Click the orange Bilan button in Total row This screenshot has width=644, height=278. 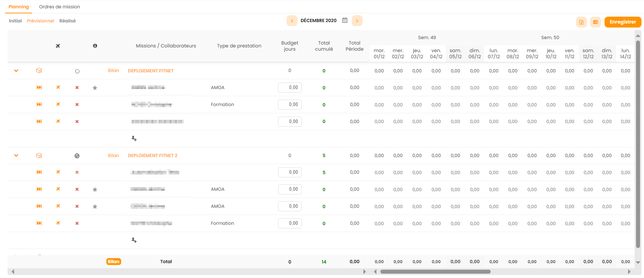[x=114, y=262]
